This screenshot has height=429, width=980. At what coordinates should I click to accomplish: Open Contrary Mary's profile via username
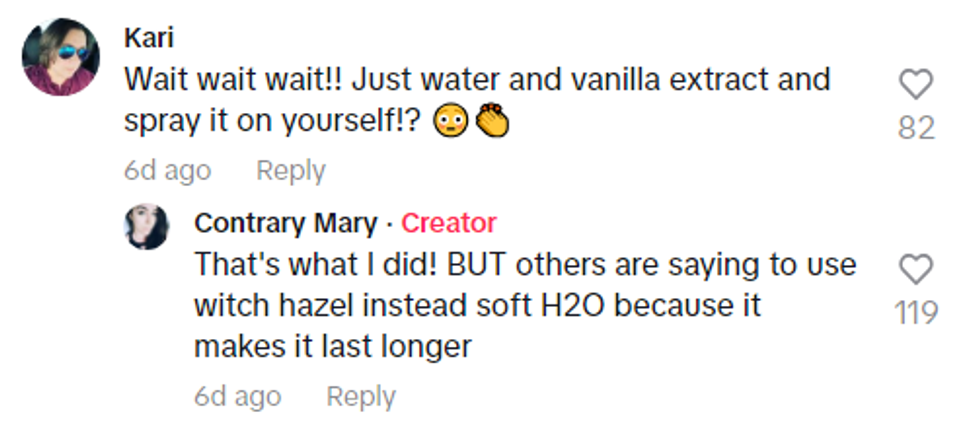(285, 223)
